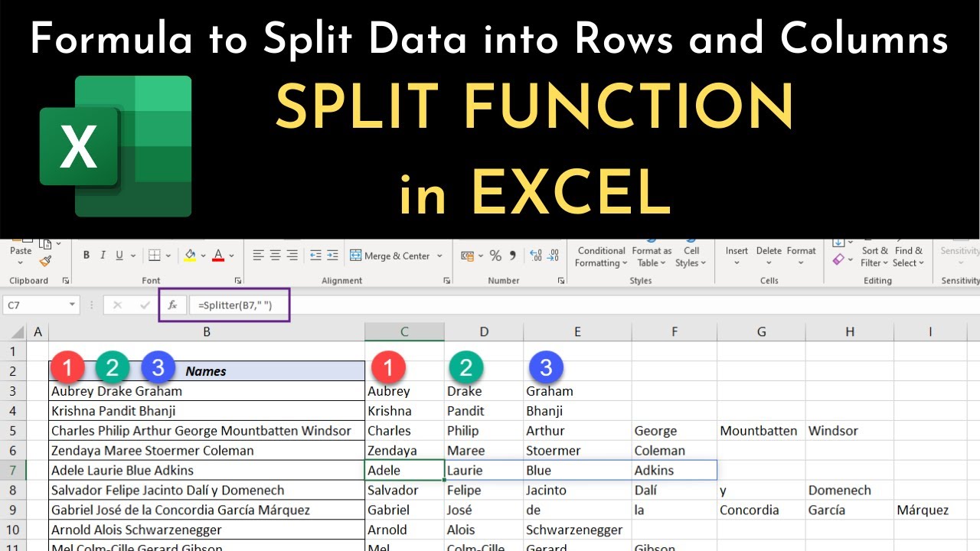Select column F header
Viewport: 980px width, 551px height.
(674, 331)
